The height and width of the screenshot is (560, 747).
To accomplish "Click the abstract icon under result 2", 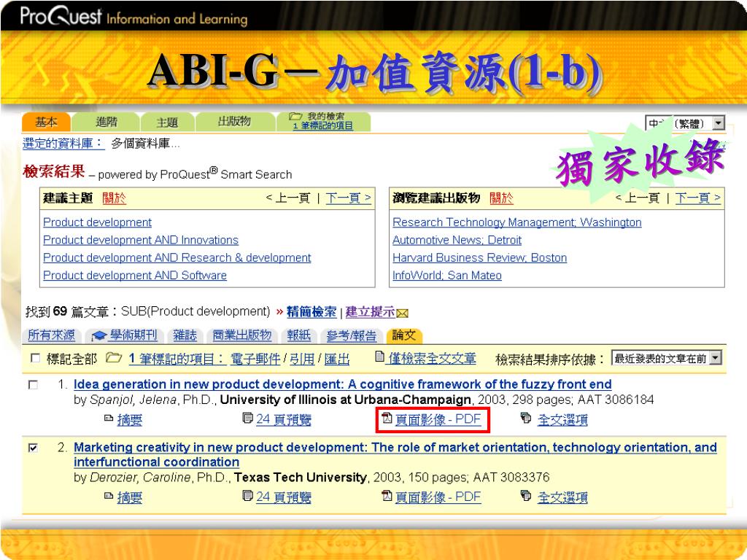I will pyautogui.click(x=109, y=496).
